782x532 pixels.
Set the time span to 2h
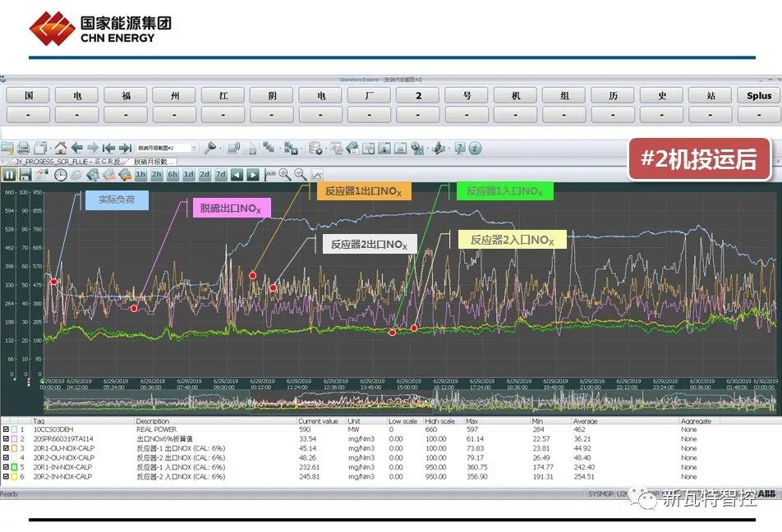pos(157,175)
